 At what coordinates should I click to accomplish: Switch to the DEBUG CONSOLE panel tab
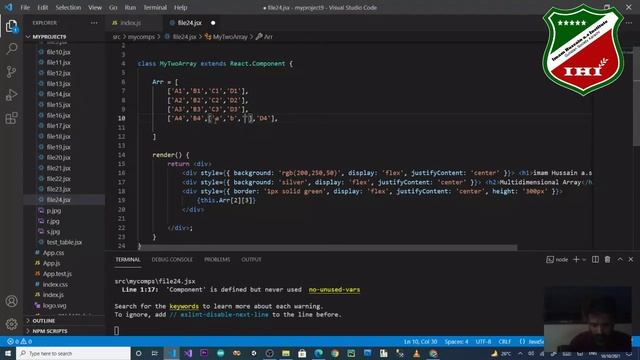(x=172, y=260)
